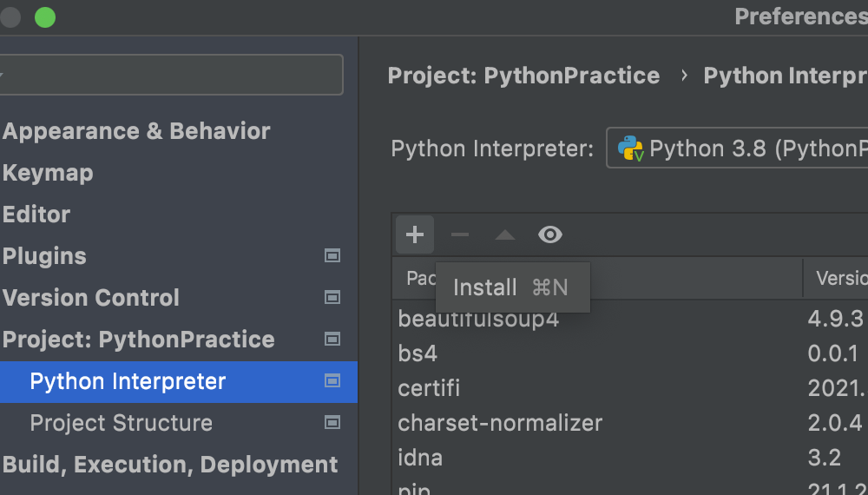868x495 pixels.
Task: Click the icon beside Python Interpreter item
Action: click(332, 381)
